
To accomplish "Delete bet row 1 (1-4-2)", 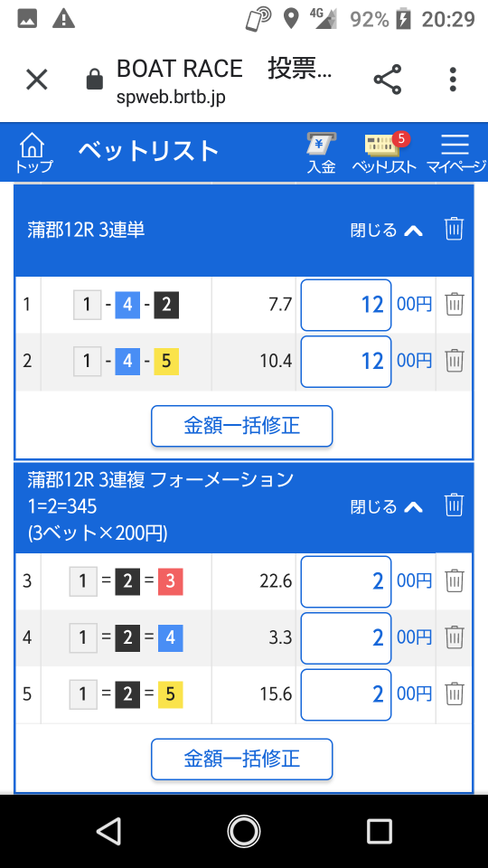I will tap(455, 305).
